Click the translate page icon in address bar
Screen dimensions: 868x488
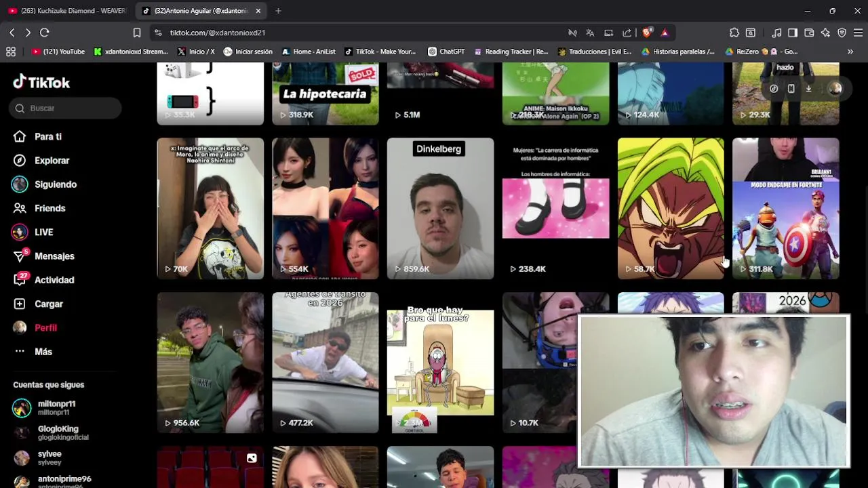(x=590, y=33)
